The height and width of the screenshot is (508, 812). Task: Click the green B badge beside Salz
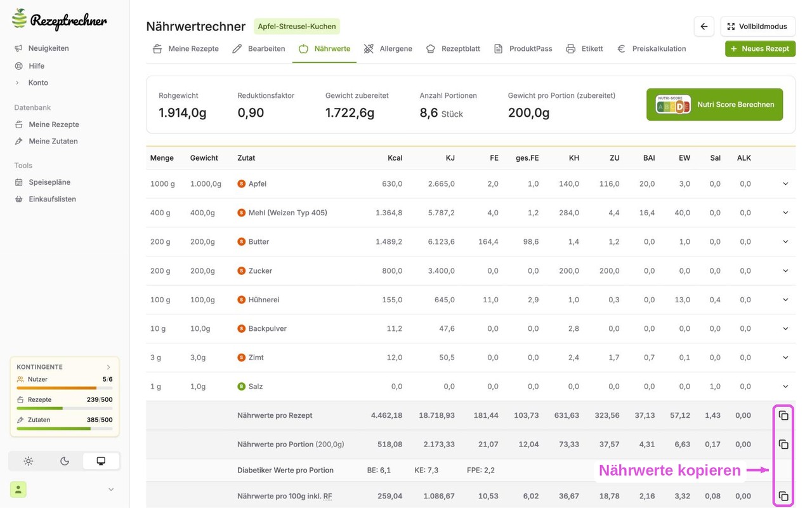pyautogui.click(x=241, y=386)
